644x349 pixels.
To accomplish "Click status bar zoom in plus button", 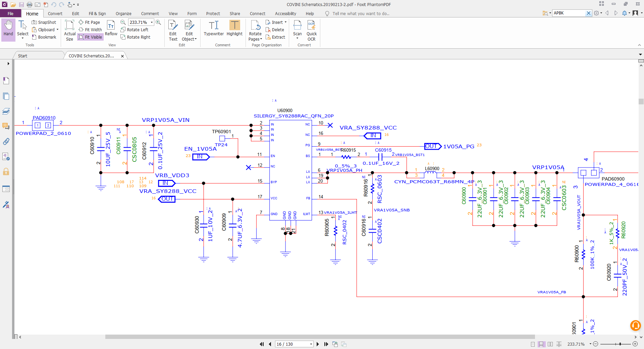I will (635, 344).
